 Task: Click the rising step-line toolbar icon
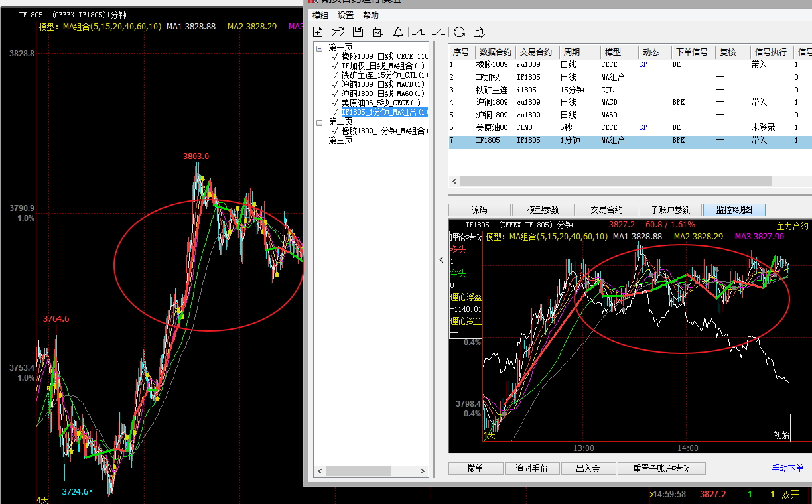coord(418,32)
